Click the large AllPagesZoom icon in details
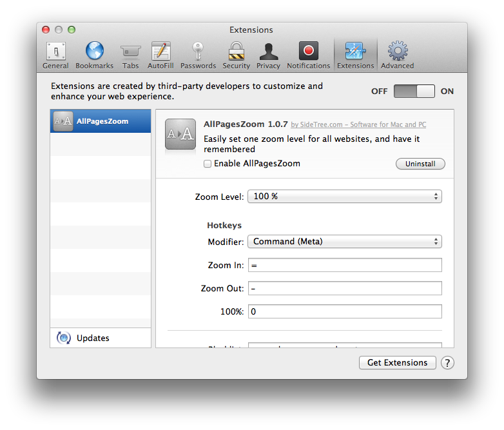The image size is (504, 430). point(180,134)
